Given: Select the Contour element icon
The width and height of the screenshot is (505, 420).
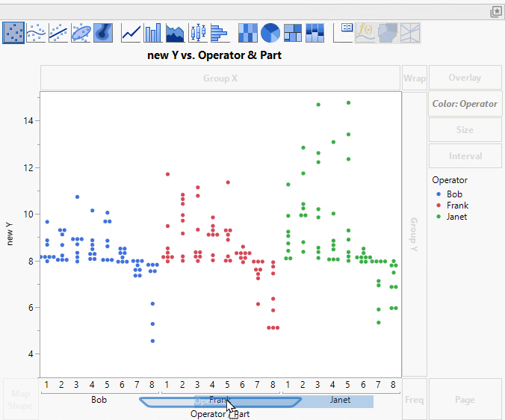Looking at the screenshot, I should 104,33.
